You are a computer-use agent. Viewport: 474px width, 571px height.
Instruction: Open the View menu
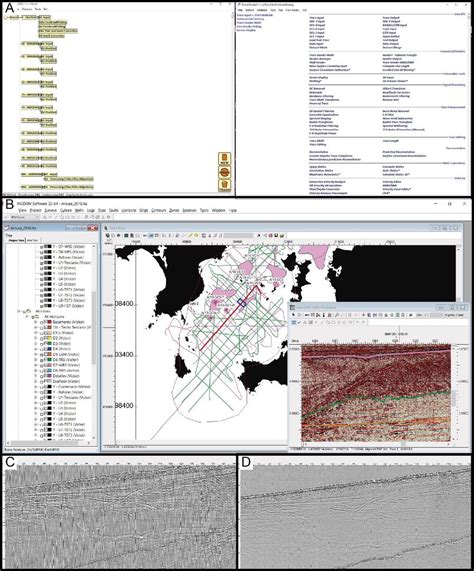22,210
